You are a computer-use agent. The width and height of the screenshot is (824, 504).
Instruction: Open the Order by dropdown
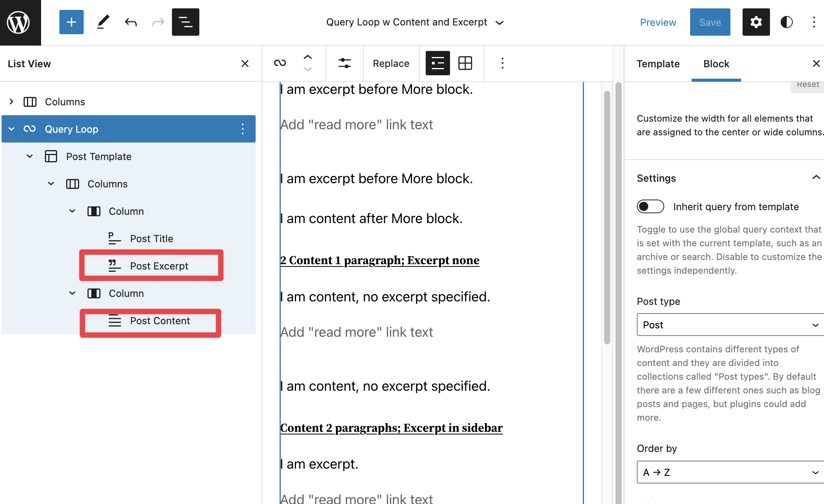tap(729, 472)
